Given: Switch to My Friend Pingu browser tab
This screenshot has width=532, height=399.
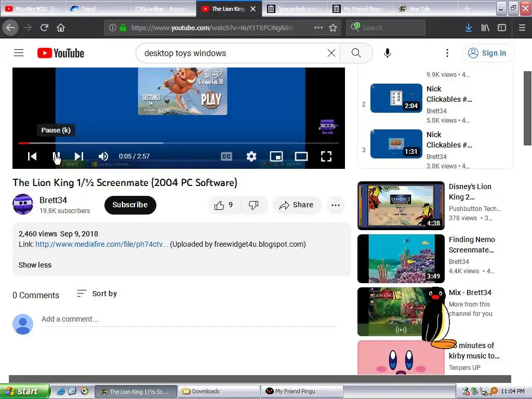Looking at the screenshot, I should pyautogui.click(x=361, y=9).
